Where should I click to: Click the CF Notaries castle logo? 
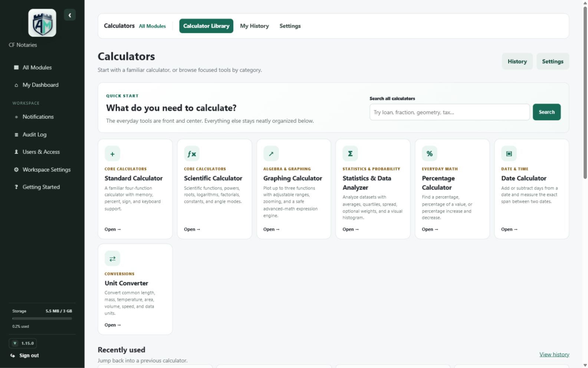click(42, 23)
